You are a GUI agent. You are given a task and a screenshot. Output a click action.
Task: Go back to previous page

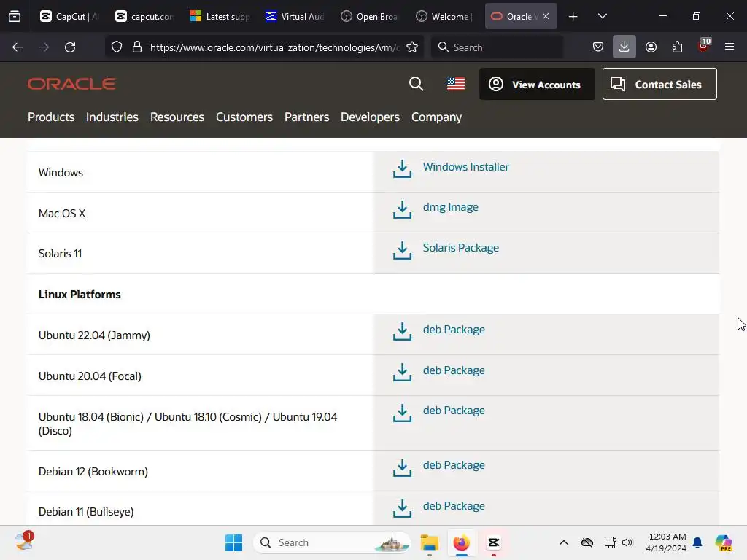pyautogui.click(x=18, y=47)
